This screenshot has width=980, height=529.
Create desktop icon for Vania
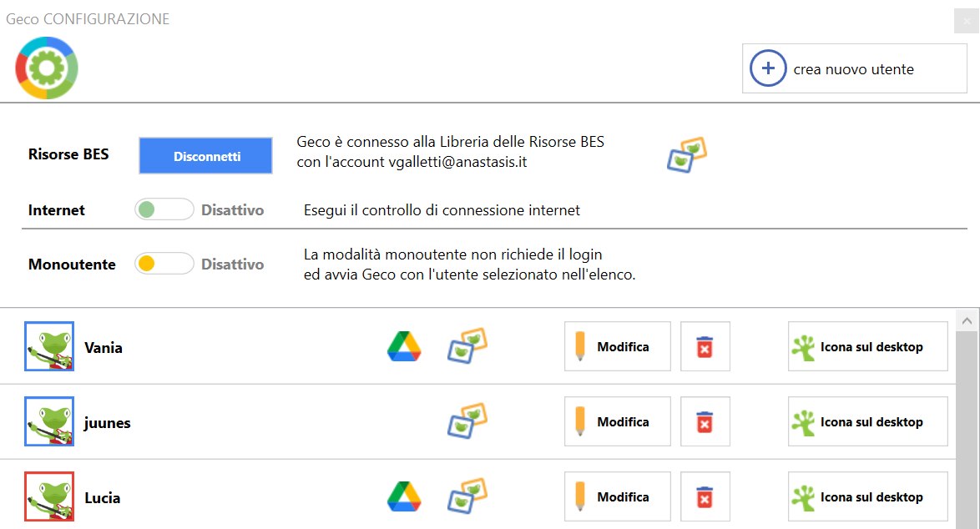click(867, 346)
